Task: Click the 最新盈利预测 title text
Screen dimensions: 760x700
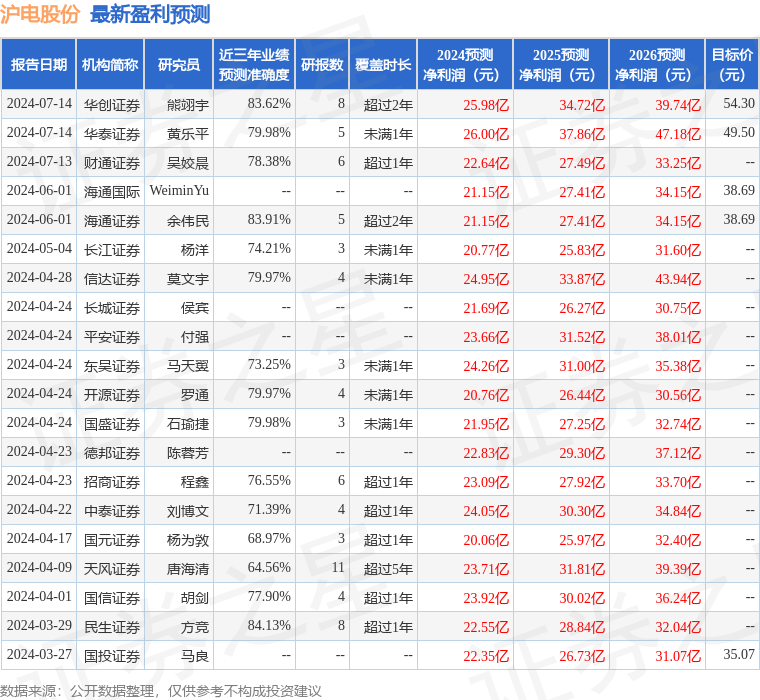Action: click(150, 14)
